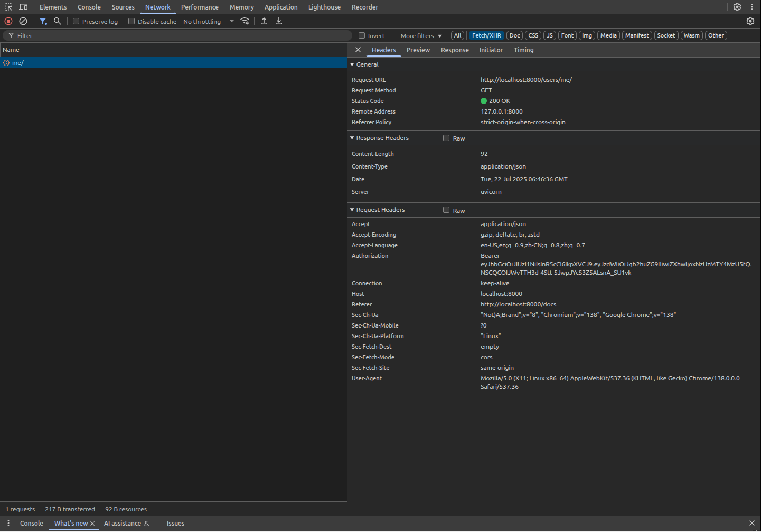The height and width of the screenshot is (532, 761).
Task: Tick the Invert filter checkbox
Action: point(362,36)
